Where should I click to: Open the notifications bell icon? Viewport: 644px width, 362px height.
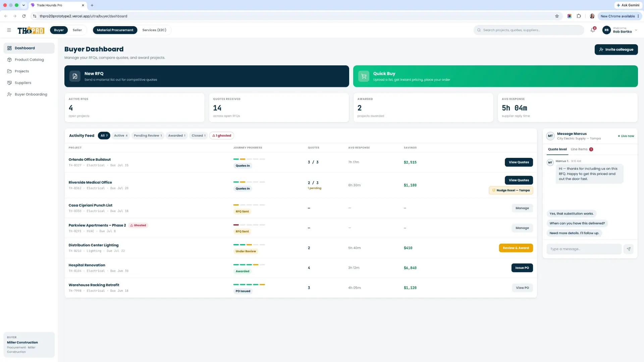[593, 30]
